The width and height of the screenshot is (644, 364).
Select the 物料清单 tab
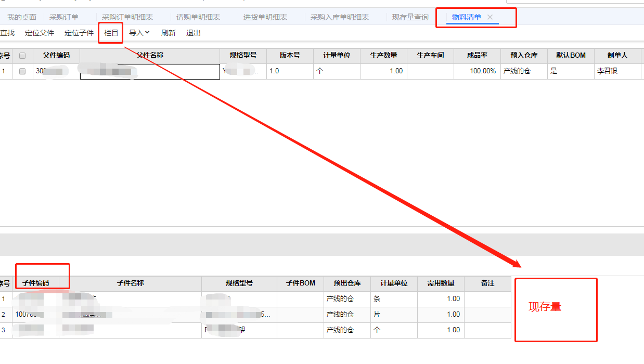(467, 17)
